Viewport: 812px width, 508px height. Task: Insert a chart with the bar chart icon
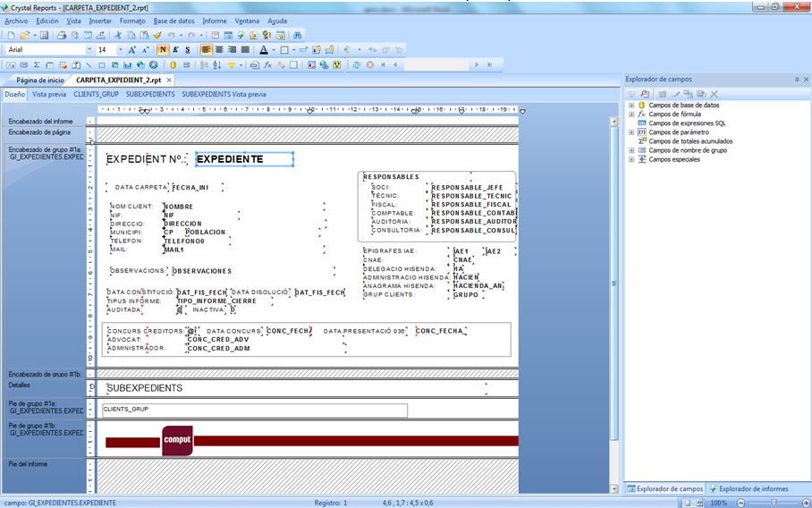[x=127, y=64]
